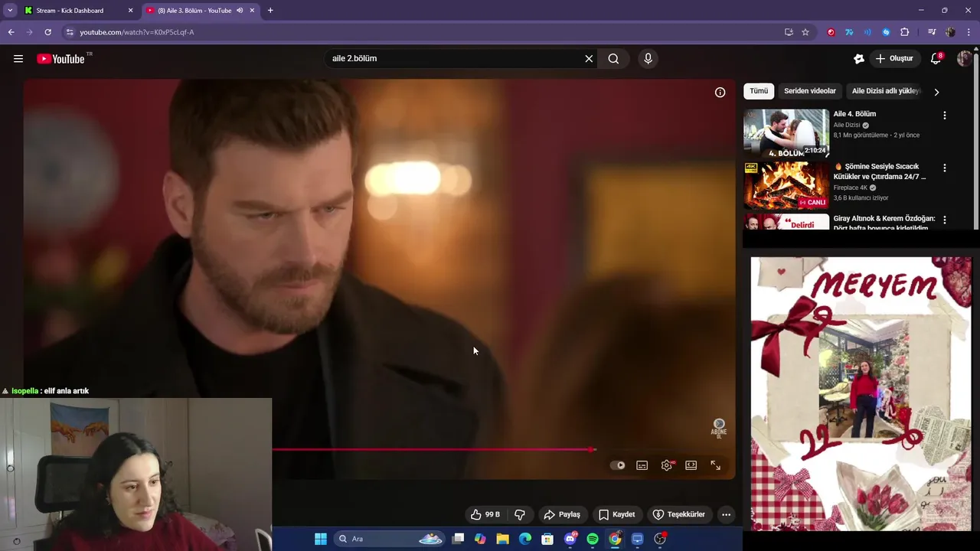Select the Seriden videolar chip

810,91
